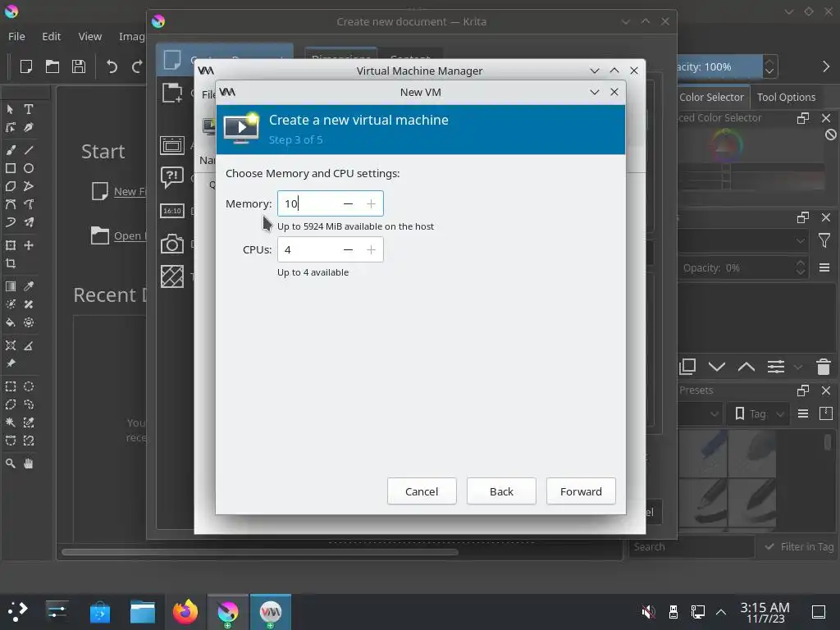Click the Undo arrow in Krita toolbar
Screen dimensions: 840x630
(x=112, y=66)
